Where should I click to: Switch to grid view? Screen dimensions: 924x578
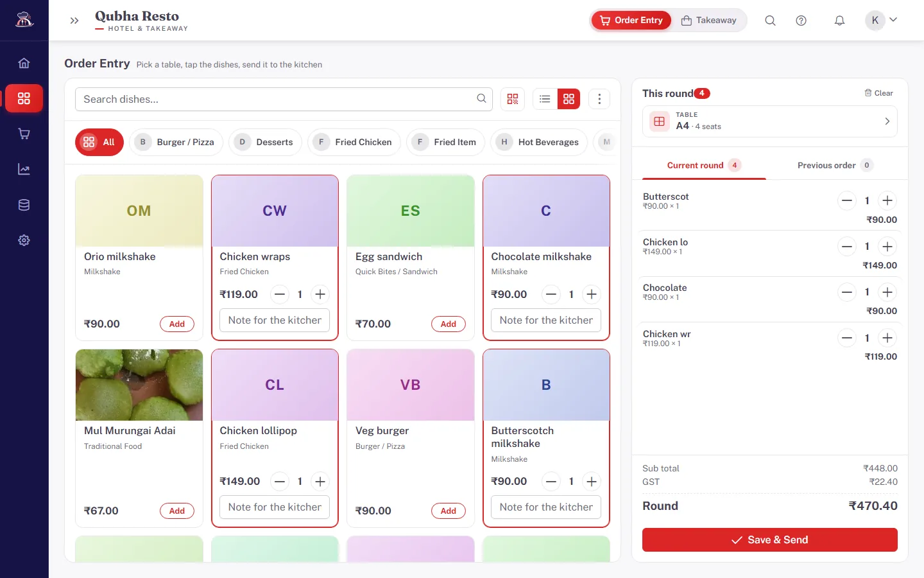coord(569,99)
